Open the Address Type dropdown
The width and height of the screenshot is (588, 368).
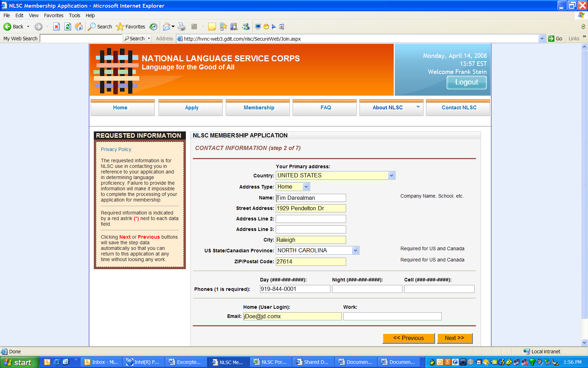(306, 187)
